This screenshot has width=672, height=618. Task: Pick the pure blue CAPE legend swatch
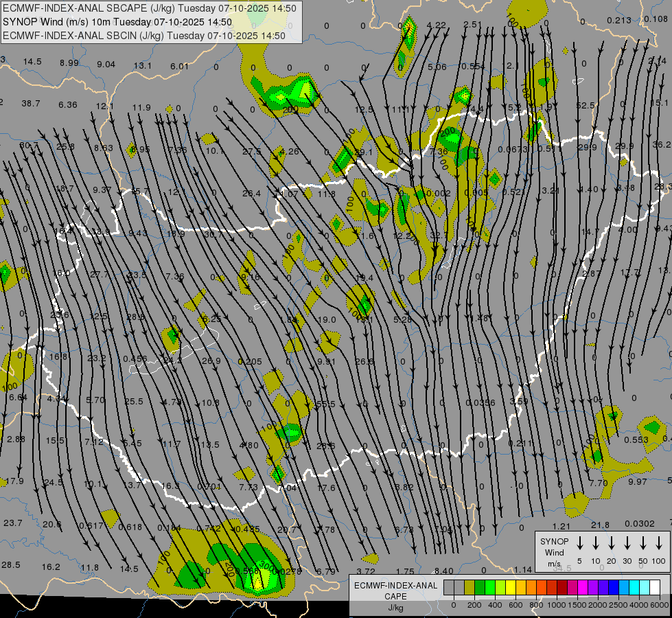[x=614, y=587]
